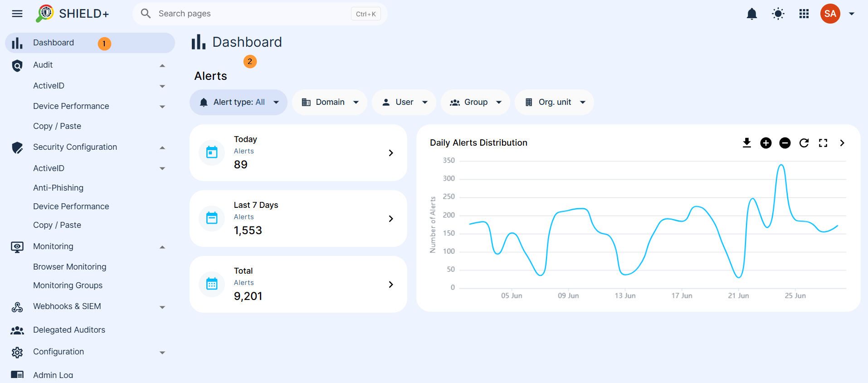Open Copy / Paste under Audit
The height and width of the screenshot is (383, 868).
pos(57,126)
